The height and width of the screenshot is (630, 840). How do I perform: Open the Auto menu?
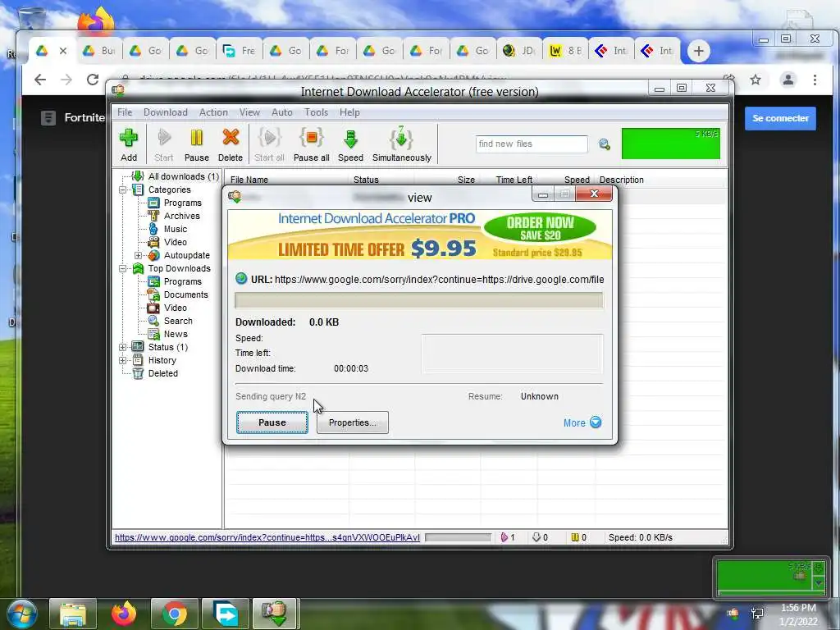(x=282, y=112)
